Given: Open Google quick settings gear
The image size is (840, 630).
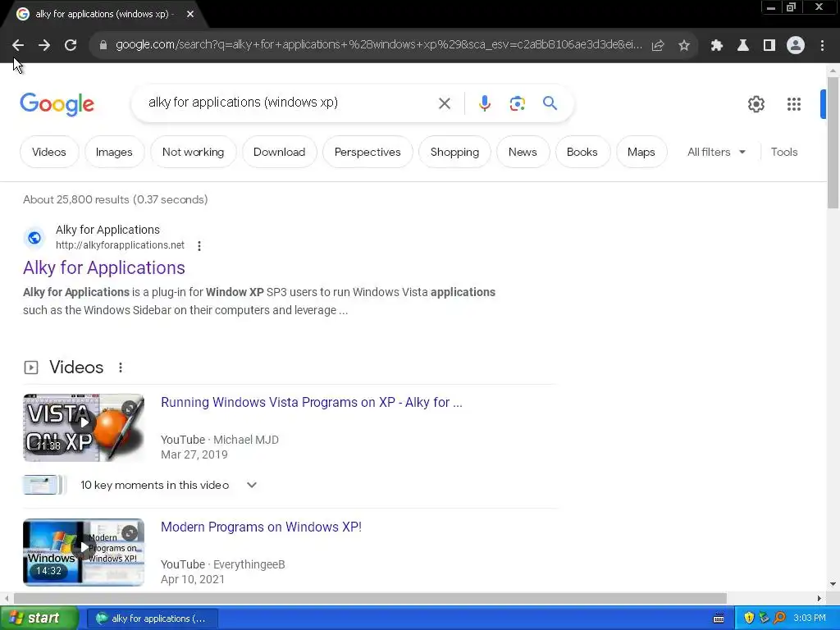Looking at the screenshot, I should click(756, 104).
